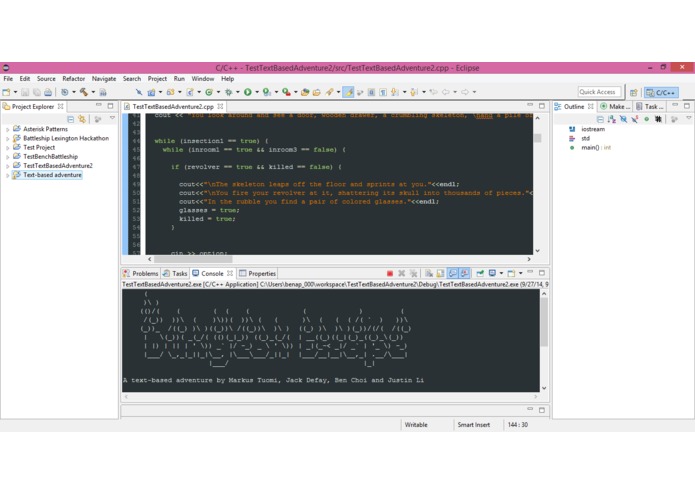Toggle Show Console on standard output change
This screenshot has height=494, width=695.
tap(453, 273)
